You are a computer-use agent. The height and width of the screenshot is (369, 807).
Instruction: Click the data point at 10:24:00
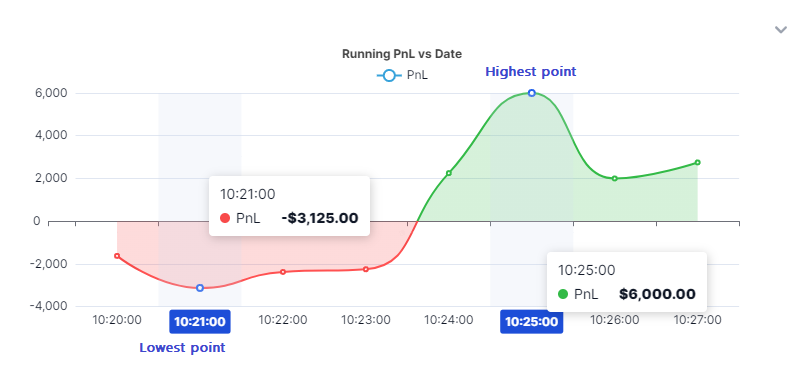tap(449, 173)
